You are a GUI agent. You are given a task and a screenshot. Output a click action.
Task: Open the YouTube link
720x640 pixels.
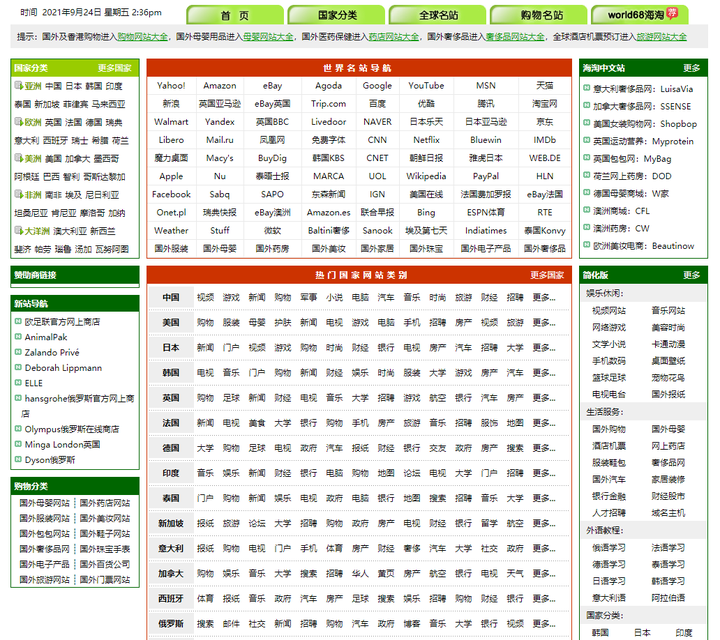(426, 85)
